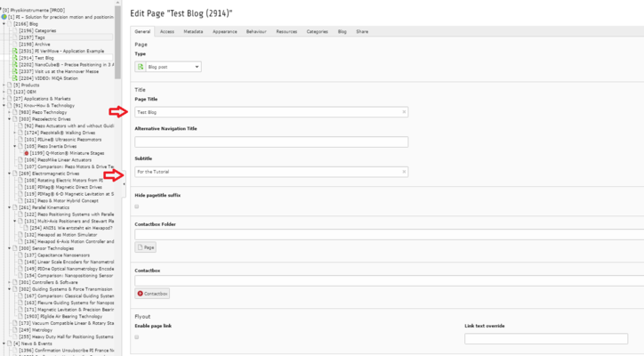Clear the Page Title field with its X icon
This screenshot has width=644, height=356.
click(404, 112)
